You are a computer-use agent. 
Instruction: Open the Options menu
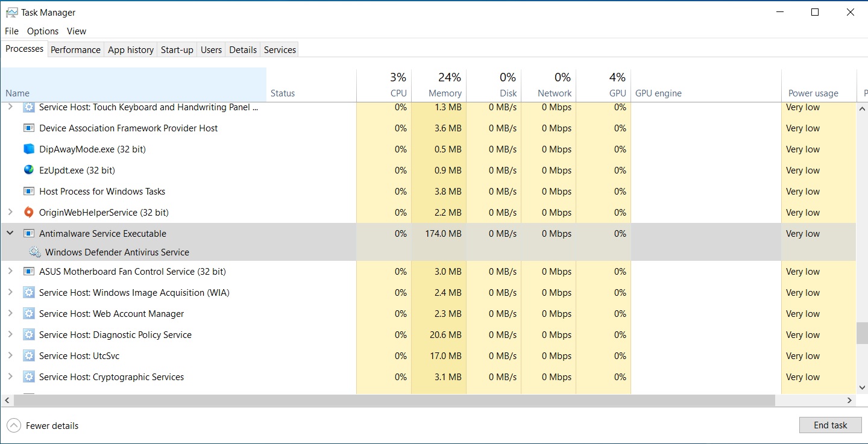point(43,31)
